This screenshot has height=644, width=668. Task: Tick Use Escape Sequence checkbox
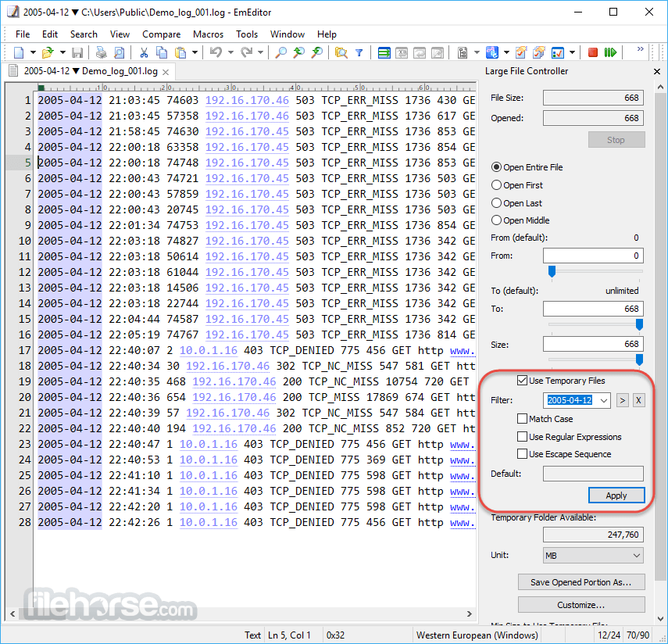tap(522, 454)
